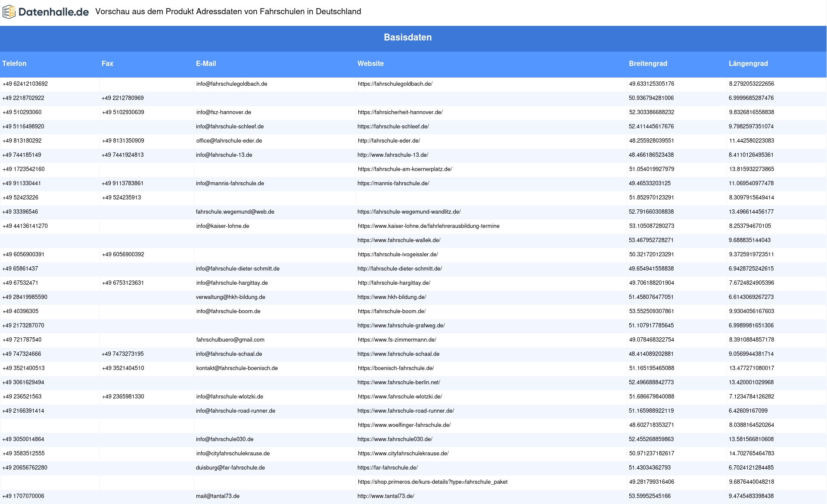Select phone number +49 1723542160
This screenshot has height=504, width=827.
(x=24, y=169)
